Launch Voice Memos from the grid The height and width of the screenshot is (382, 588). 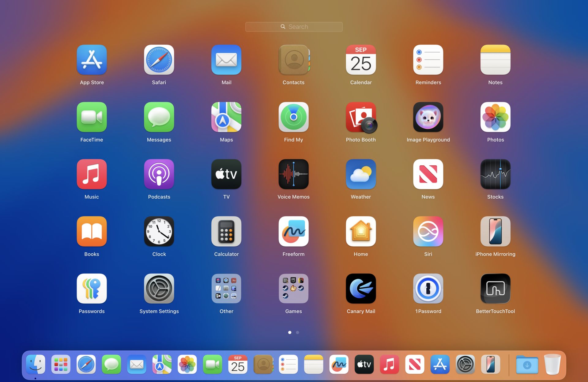click(x=293, y=174)
